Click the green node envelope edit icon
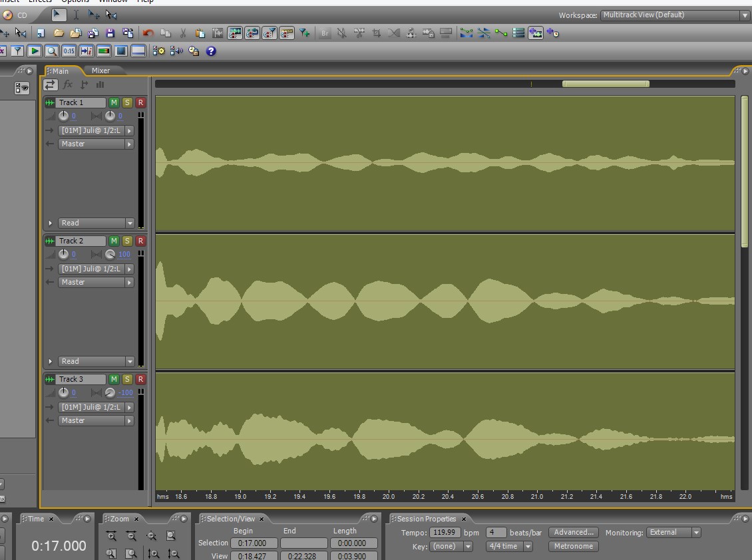Screen dimensions: 752x560 (501, 33)
